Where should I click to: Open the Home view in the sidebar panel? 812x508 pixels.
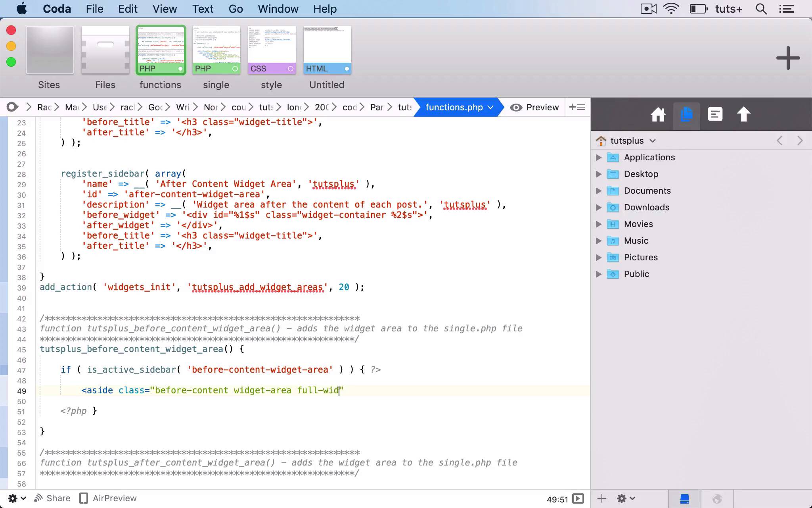tap(657, 115)
